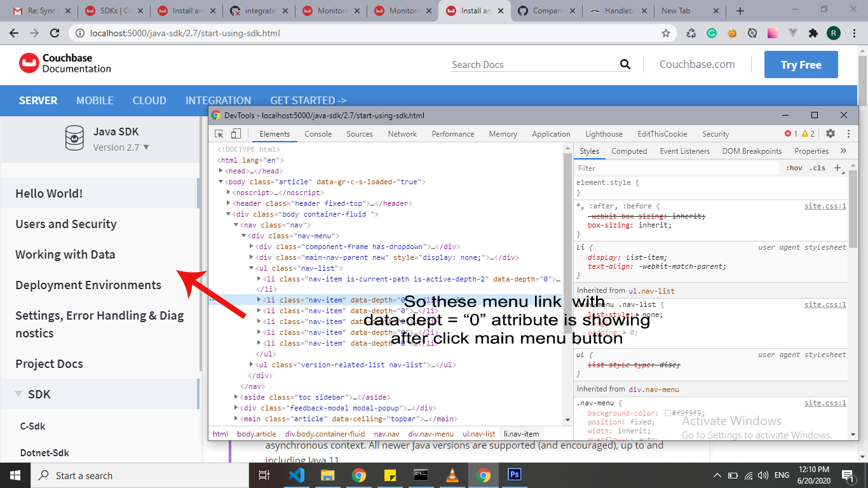This screenshot has height=488, width=868.
Task: Switch to the Console tab in DevTools
Action: [318, 134]
